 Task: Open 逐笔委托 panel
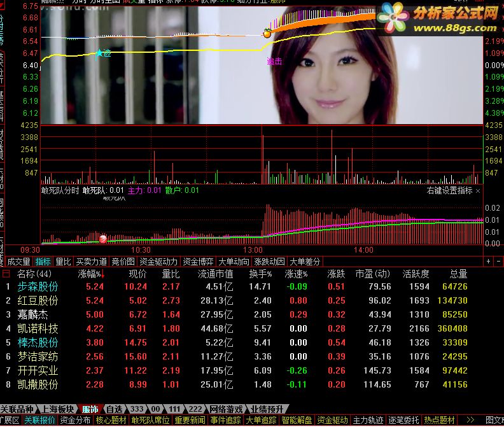coord(403,420)
